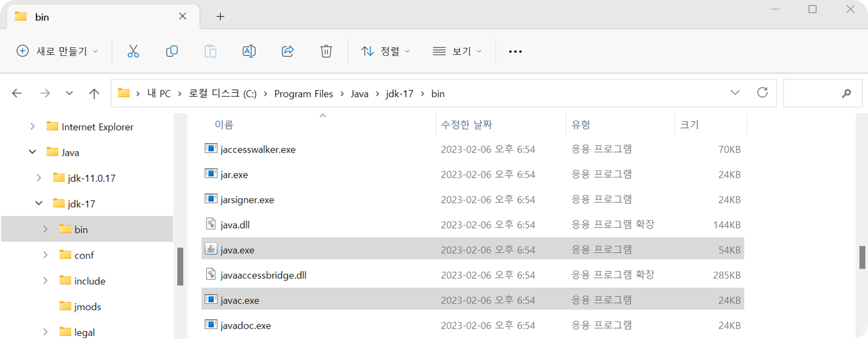This screenshot has width=868, height=339.
Task: Sort by 수정한 날짜 column header
Action: pos(467,125)
